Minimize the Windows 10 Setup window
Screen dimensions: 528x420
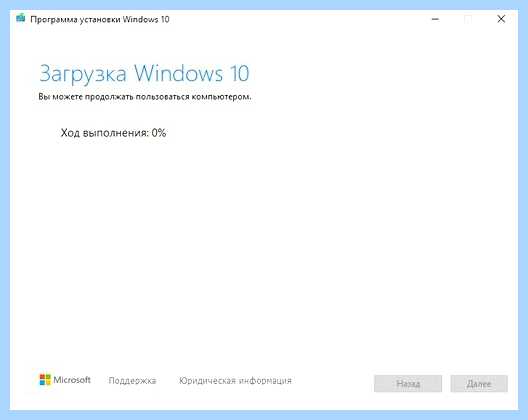pos(435,19)
